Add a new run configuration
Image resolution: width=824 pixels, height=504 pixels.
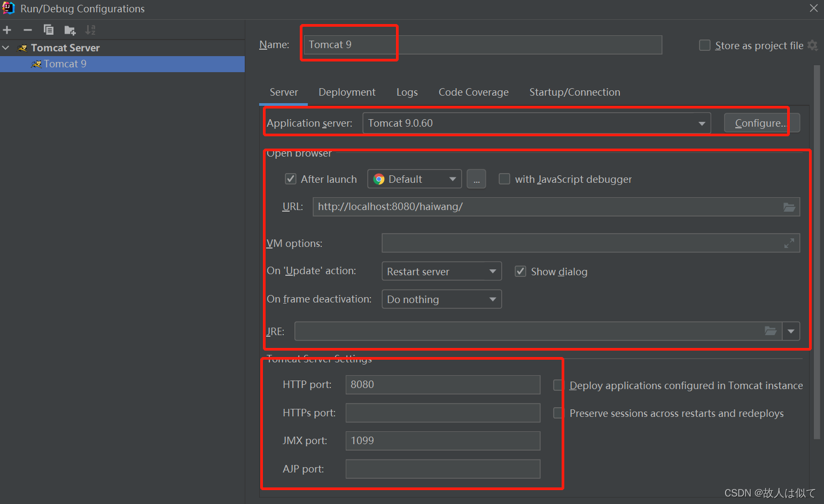tap(7, 30)
